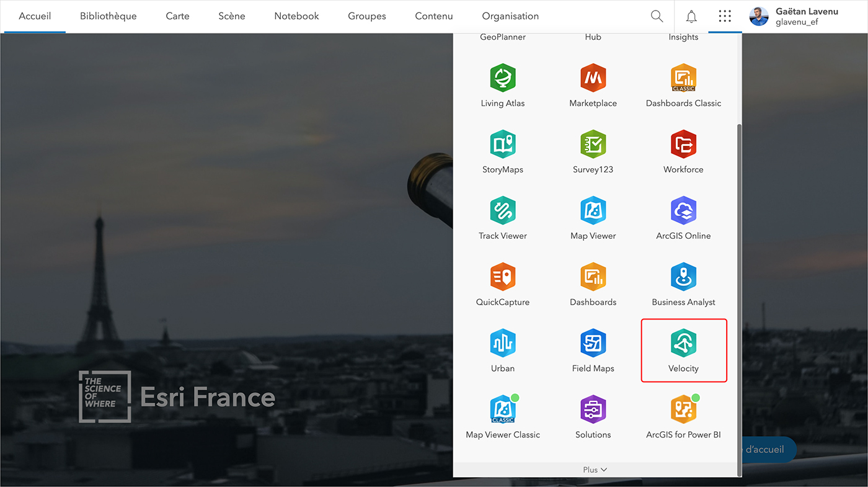Click the search magnifier icon

[657, 16]
